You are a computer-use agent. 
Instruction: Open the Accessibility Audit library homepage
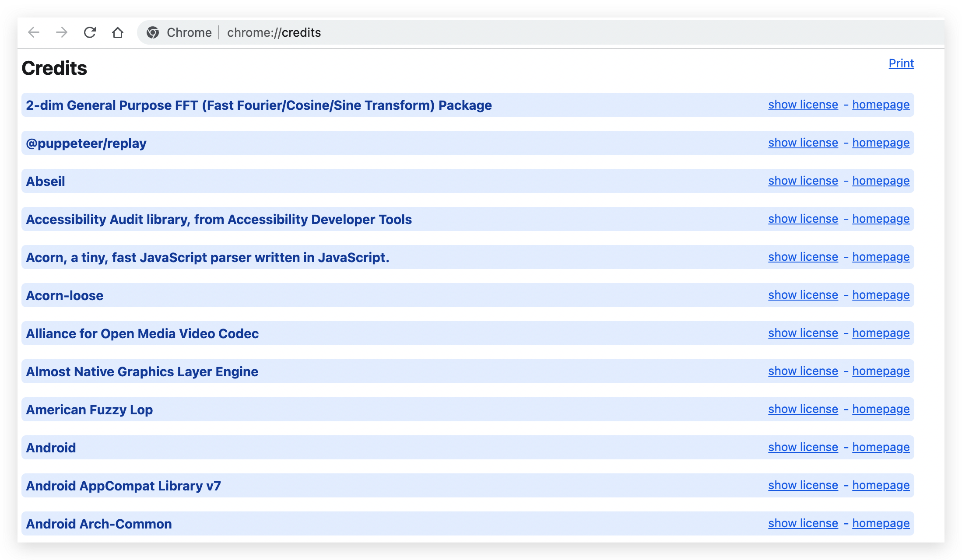click(881, 219)
